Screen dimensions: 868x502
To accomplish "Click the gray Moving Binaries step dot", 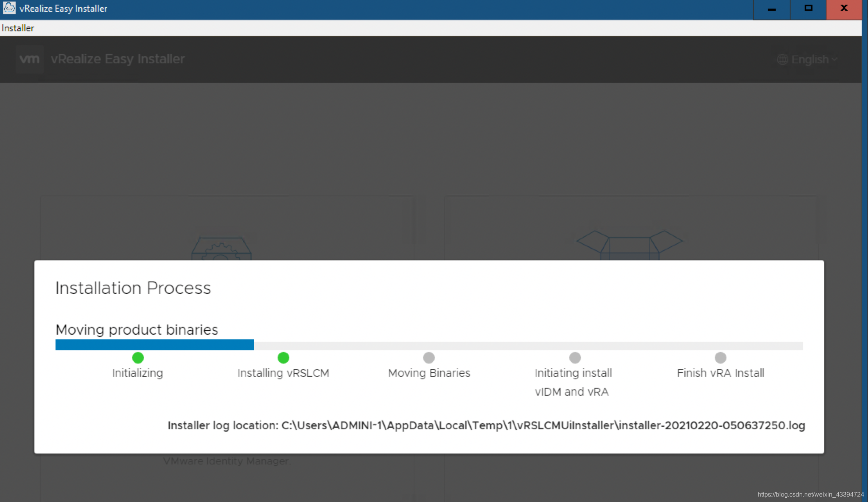I will 429,357.
